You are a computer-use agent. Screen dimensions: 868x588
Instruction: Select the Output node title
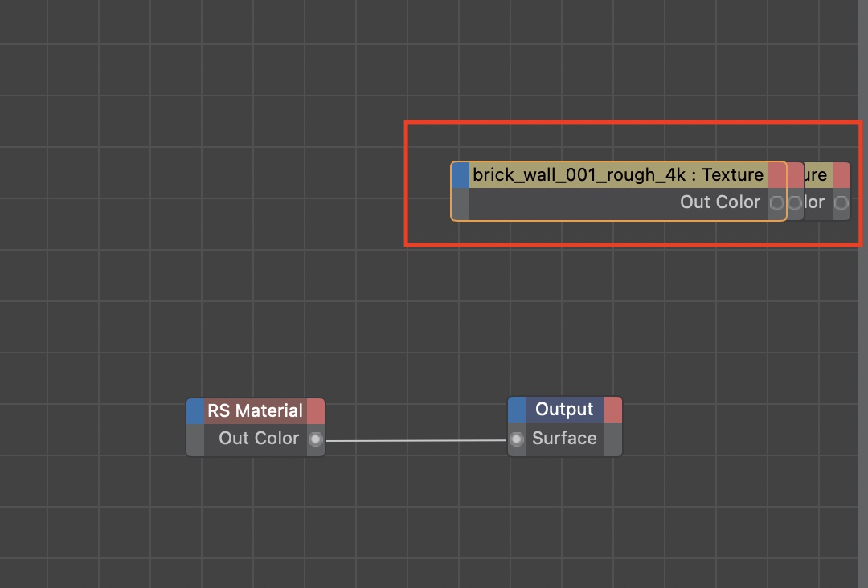pos(564,410)
